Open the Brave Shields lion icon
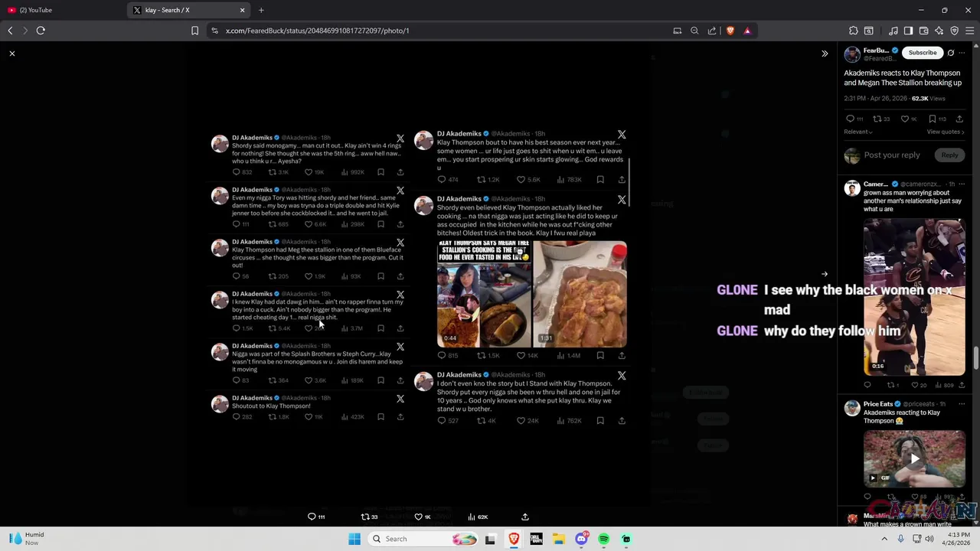The image size is (980, 551). pyautogui.click(x=730, y=31)
